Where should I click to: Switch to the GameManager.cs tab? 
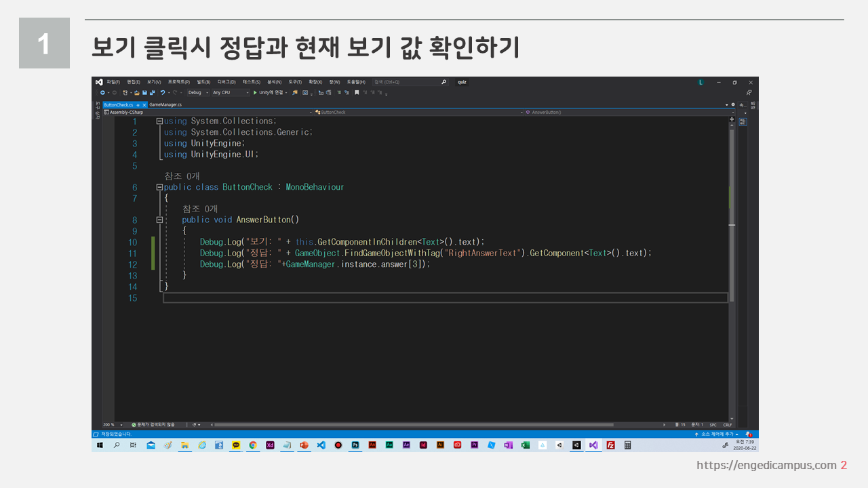(x=165, y=105)
